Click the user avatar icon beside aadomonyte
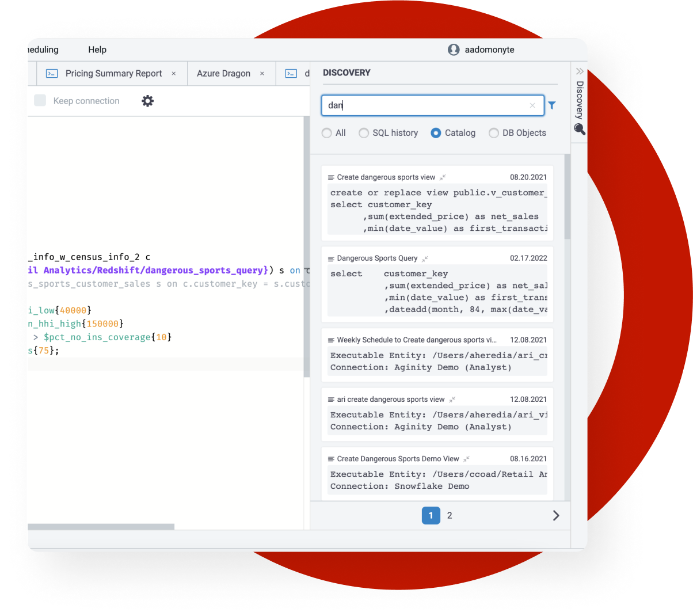The width and height of the screenshot is (693, 616). tap(454, 50)
